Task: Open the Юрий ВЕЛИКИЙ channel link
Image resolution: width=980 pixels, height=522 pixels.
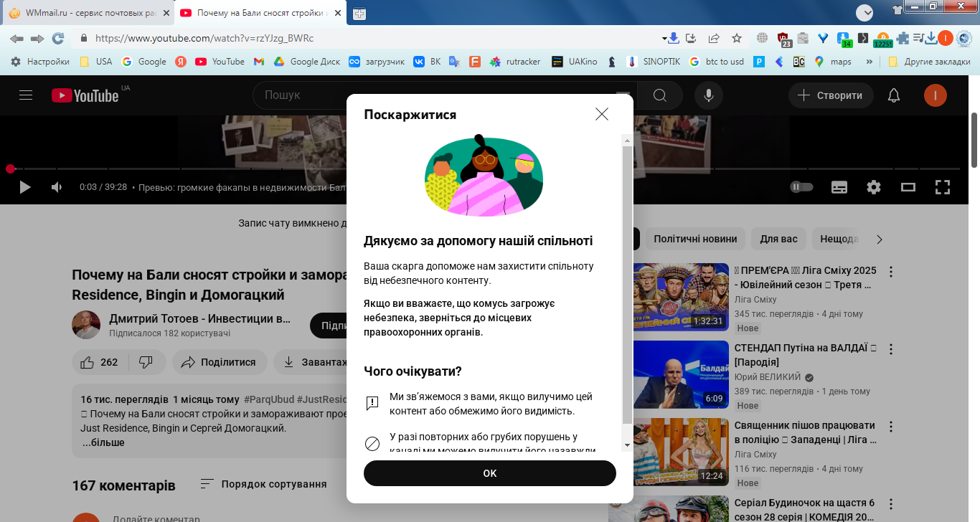Action: point(768,377)
